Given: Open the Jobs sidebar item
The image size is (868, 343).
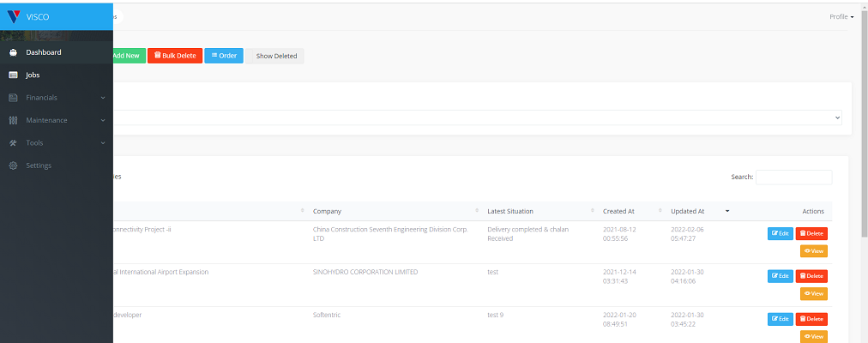Looking at the screenshot, I should point(57,75).
